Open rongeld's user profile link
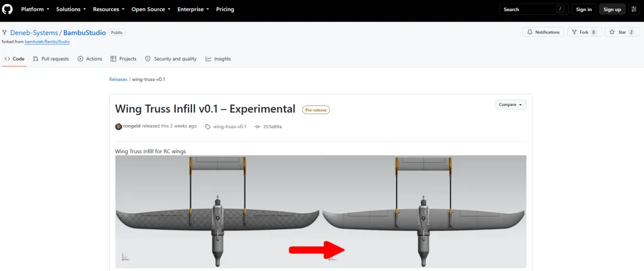 132,126
